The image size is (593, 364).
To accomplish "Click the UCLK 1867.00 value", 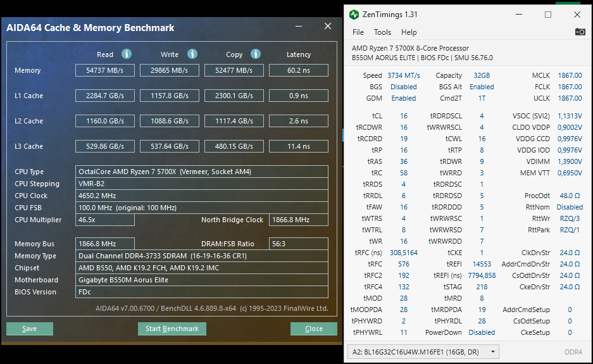I will click(x=570, y=98).
